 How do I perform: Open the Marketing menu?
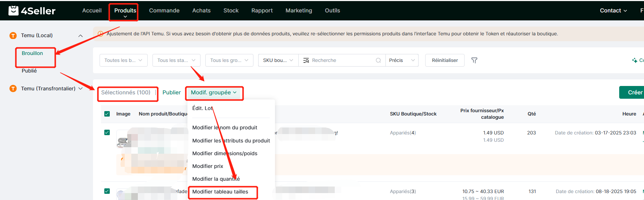pos(299,11)
